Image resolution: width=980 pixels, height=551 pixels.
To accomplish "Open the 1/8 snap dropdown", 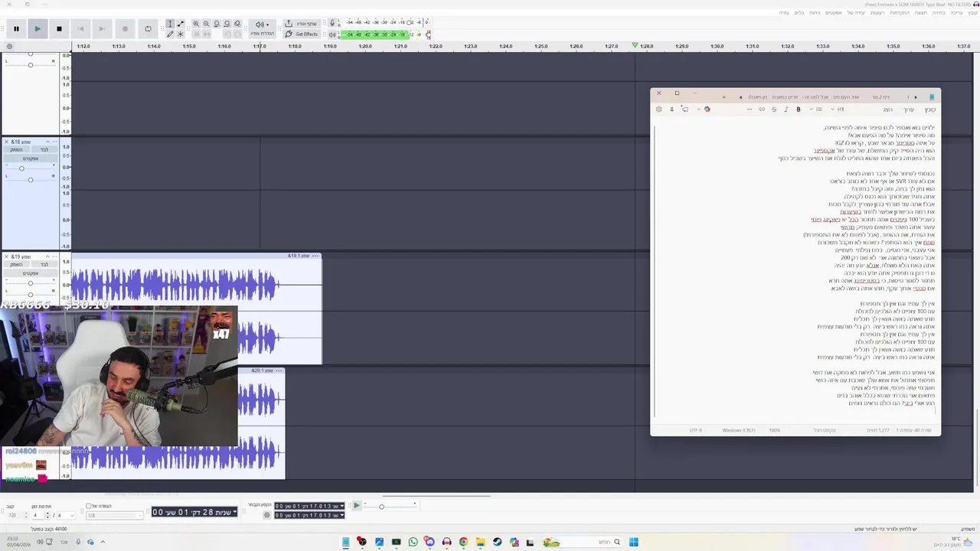I will coord(114,515).
